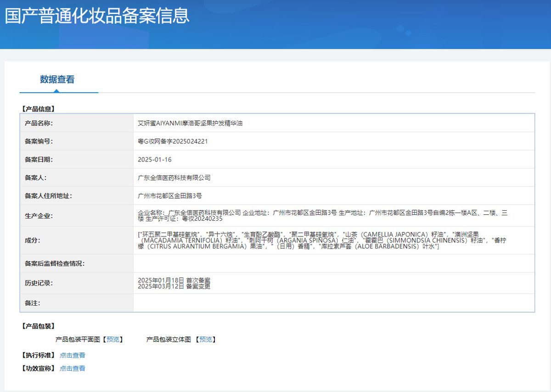This screenshot has width=551, height=392.
Task: Select product name 艾妍蜜AIYANMI摩洛哥坚果护发精华油
Action: pos(190,123)
